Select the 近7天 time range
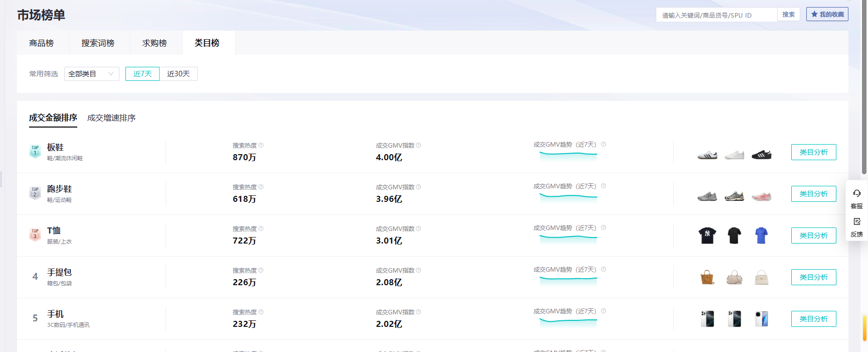 pos(142,74)
